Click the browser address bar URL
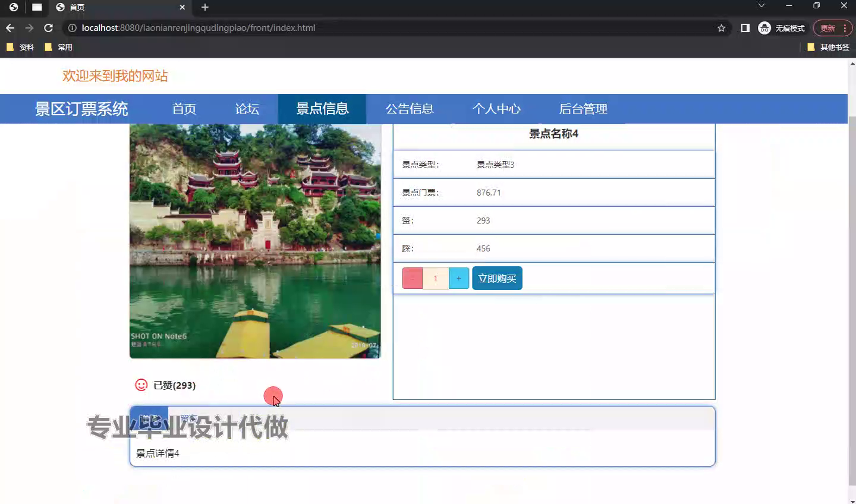Viewport: 856px width, 504px height. click(x=199, y=28)
